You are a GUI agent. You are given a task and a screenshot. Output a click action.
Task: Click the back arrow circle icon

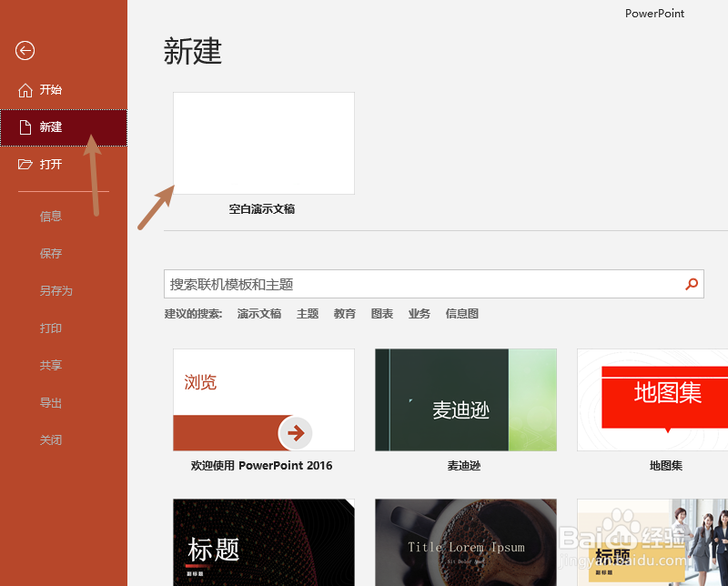coord(25,51)
